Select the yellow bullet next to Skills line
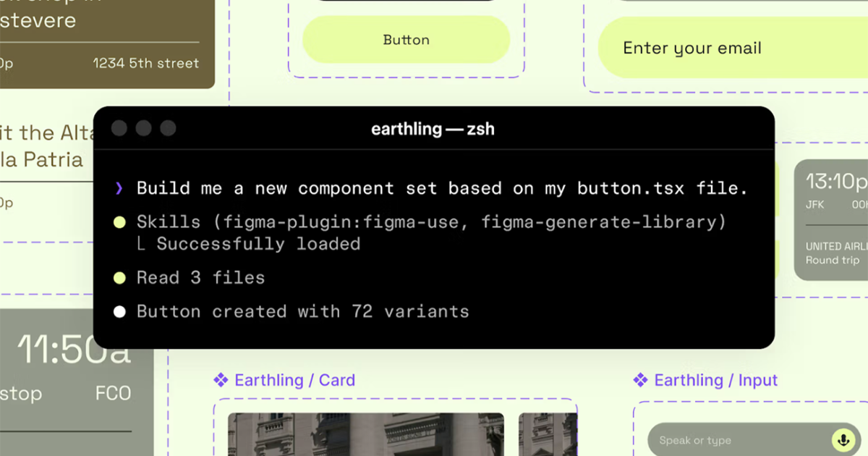The height and width of the screenshot is (456, 868). pyautogui.click(x=120, y=222)
